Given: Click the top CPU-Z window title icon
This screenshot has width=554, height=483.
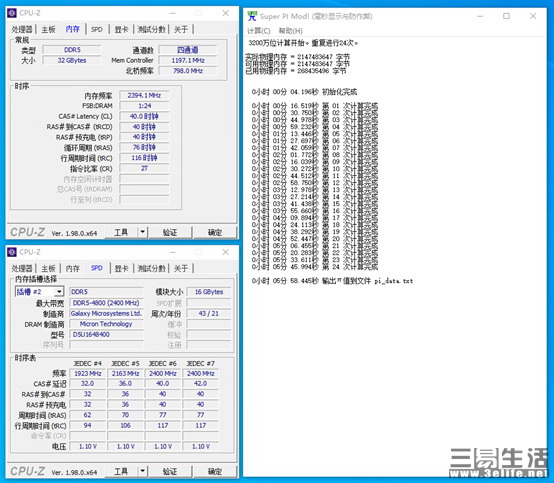Looking at the screenshot, I should pyautogui.click(x=12, y=13).
